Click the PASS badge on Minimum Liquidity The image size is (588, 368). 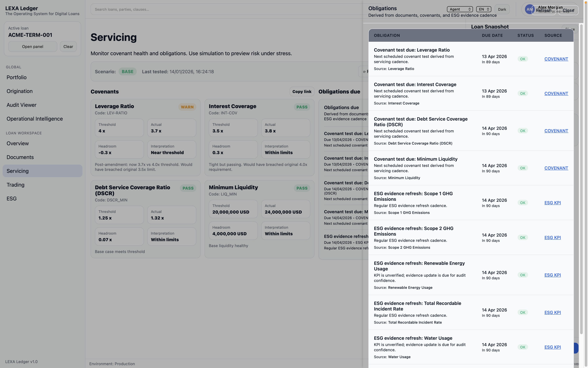point(302,188)
